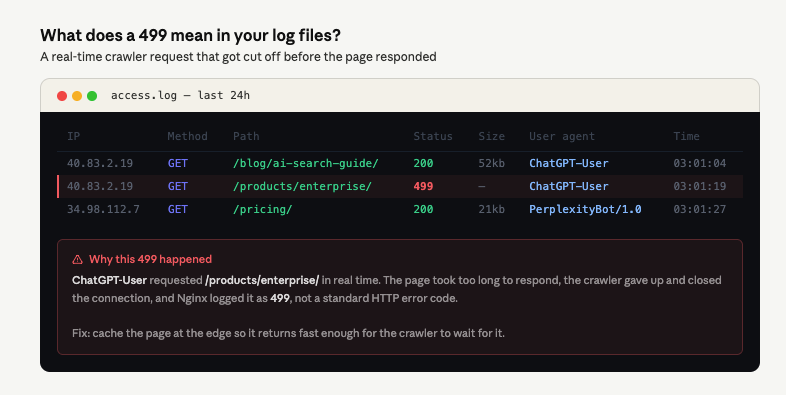Click the red 499 status code in table
Screen dimensions: 786x395
coord(423,186)
